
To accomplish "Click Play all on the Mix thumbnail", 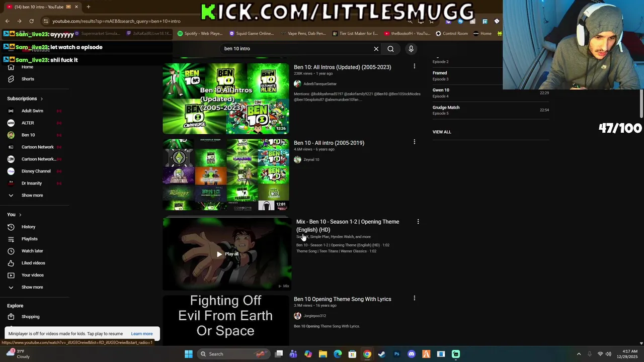I will [x=227, y=254].
